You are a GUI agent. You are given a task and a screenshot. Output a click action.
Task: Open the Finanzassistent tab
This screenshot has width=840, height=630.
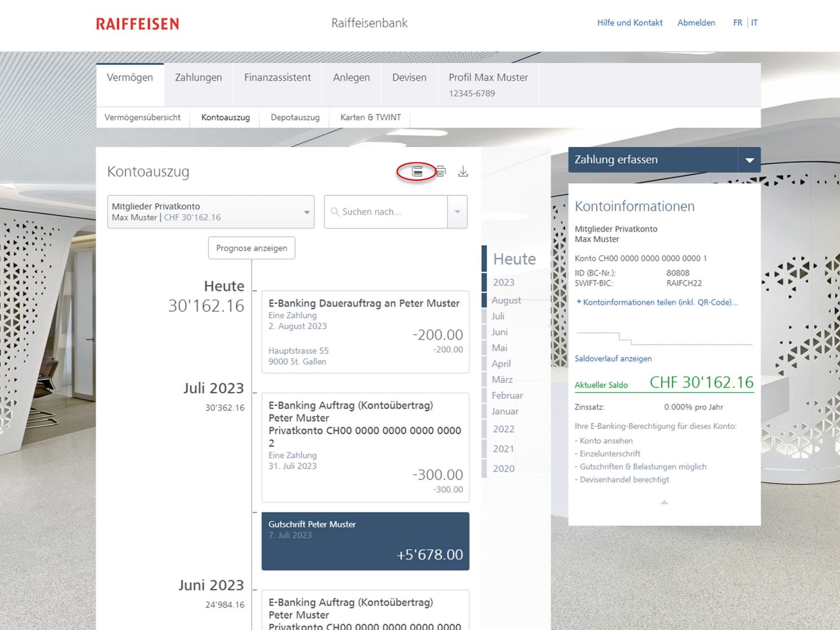(x=277, y=78)
